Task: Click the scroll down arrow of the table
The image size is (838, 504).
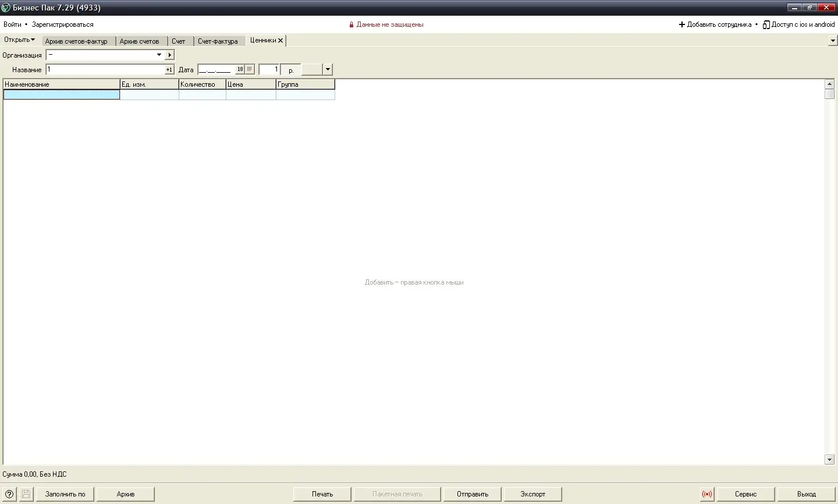Action: click(830, 460)
